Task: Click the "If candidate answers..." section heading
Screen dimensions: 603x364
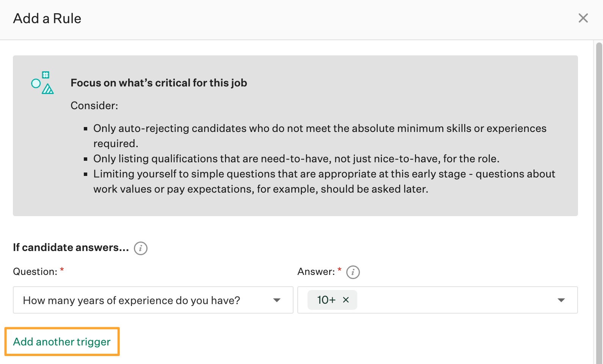Action: 71,248
